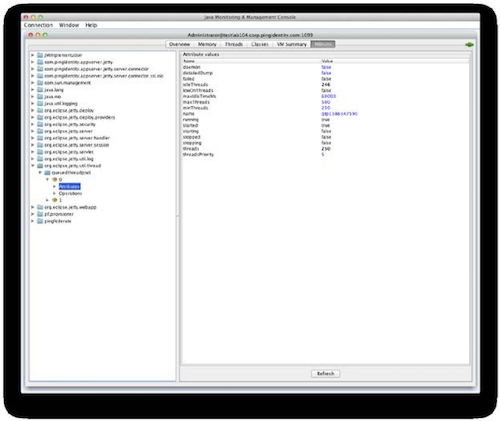Expand the JMImplementation tree node
The height and width of the screenshot is (421, 500).
(x=33, y=55)
